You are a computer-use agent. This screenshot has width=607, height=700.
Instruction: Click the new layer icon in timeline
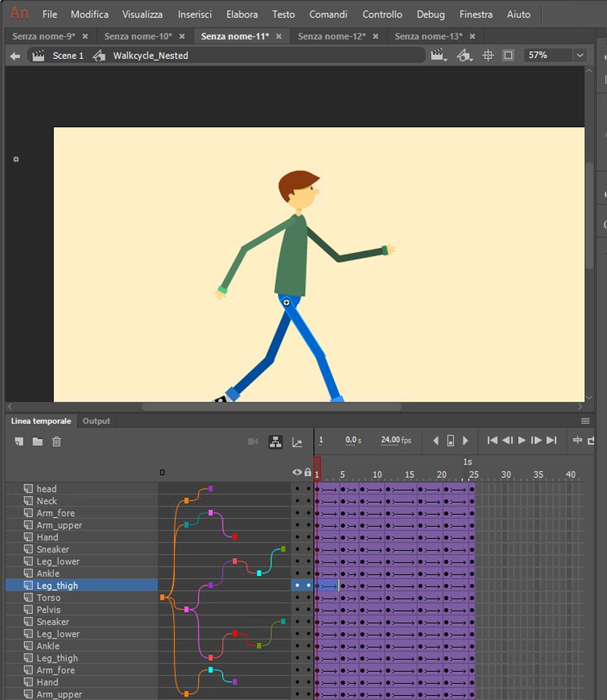(x=19, y=442)
